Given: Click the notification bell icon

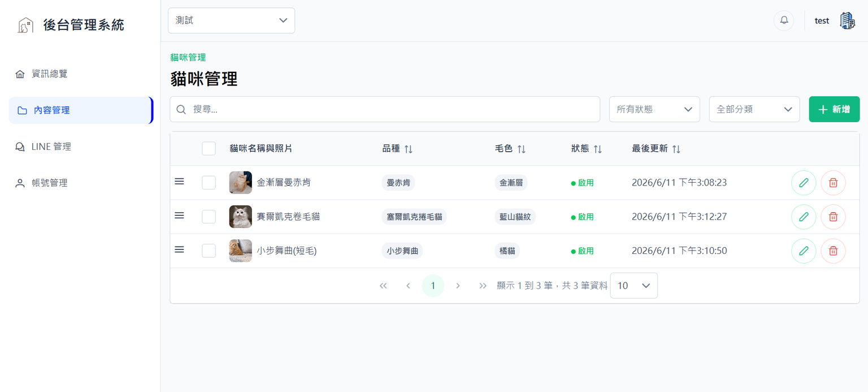Looking at the screenshot, I should [784, 20].
